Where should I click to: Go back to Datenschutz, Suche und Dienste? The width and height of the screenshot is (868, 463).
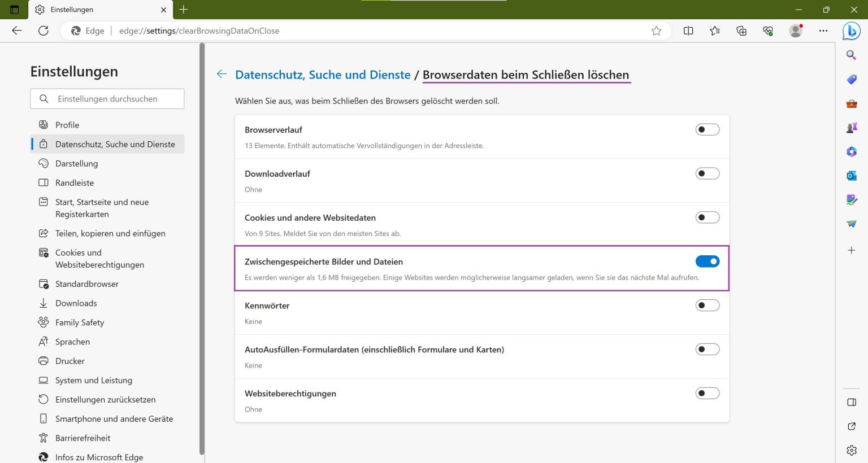click(323, 74)
